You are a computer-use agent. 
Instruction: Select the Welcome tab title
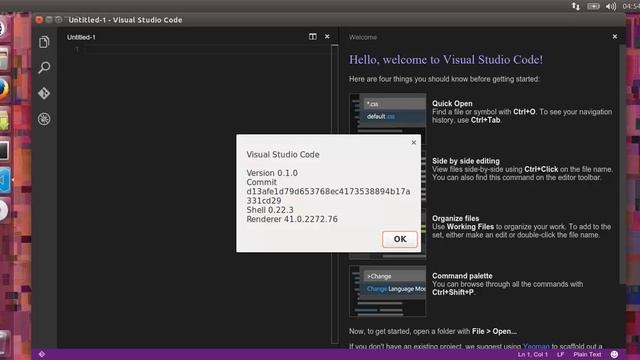pos(362,37)
